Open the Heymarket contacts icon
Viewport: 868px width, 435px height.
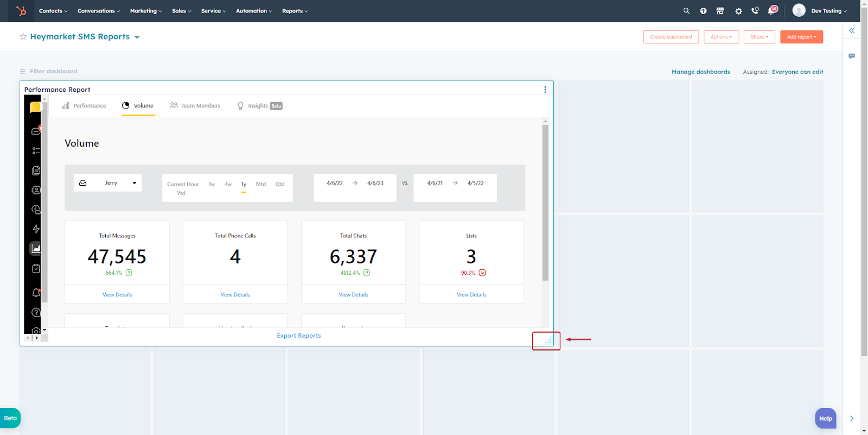tap(36, 190)
